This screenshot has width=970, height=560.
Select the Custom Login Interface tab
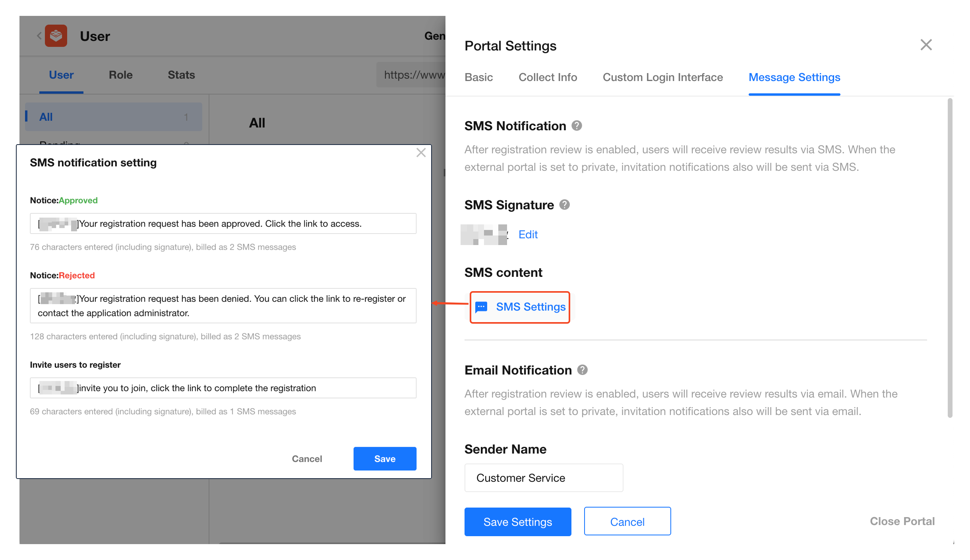click(662, 77)
